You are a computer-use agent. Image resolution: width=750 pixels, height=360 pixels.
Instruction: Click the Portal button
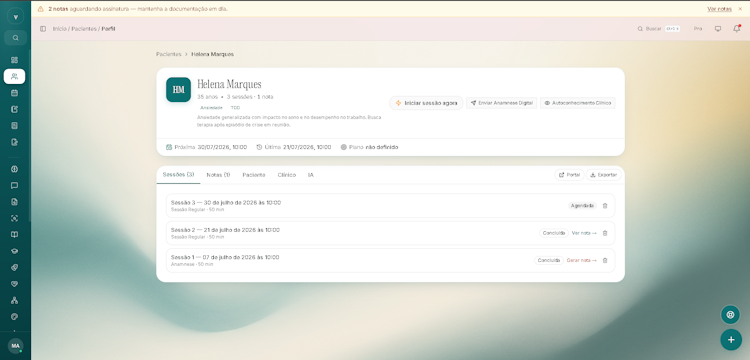click(569, 175)
